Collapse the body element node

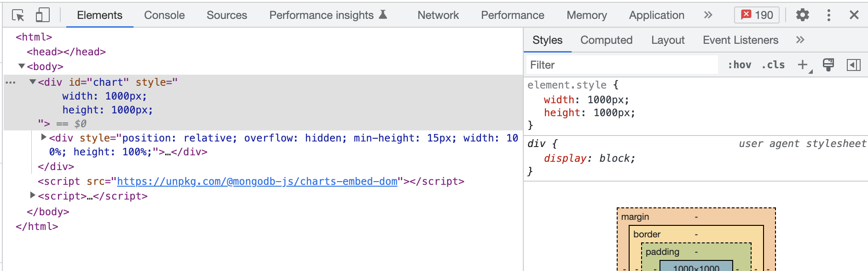pyautogui.click(x=22, y=66)
